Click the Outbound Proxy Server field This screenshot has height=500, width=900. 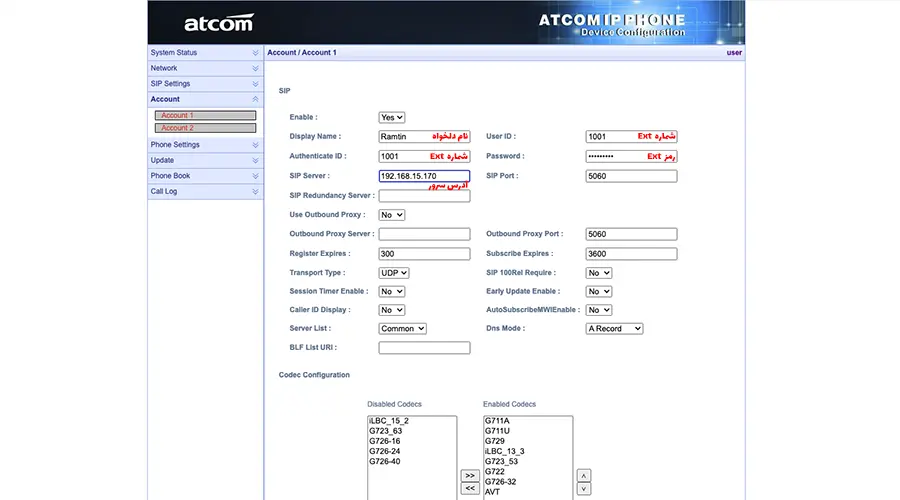[424, 234]
